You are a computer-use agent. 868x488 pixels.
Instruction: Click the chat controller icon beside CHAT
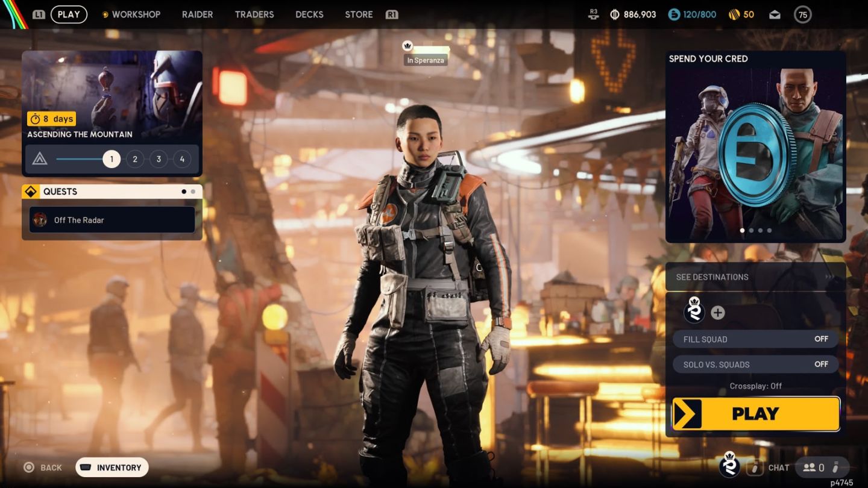tap(754, 468)
